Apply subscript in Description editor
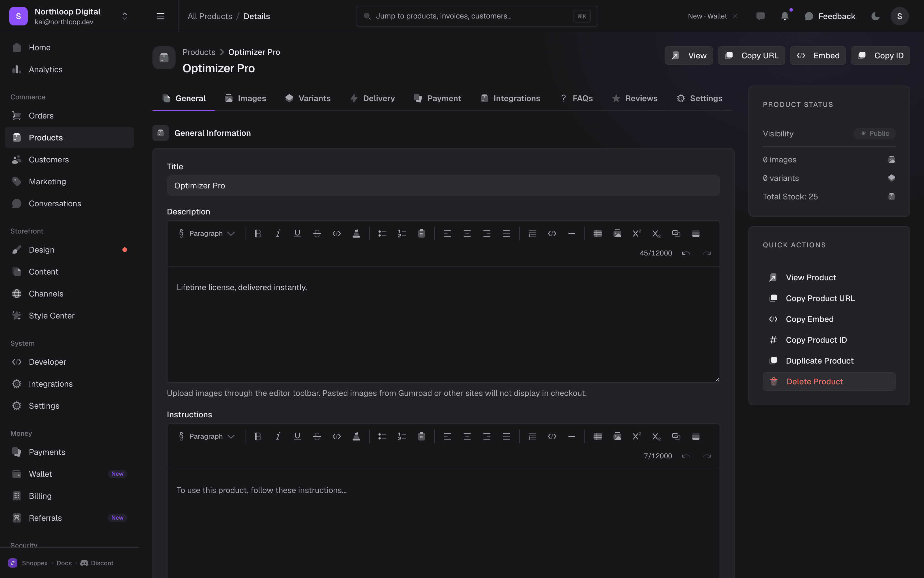This screenshot has height=578, width=924. click(x=656, y=234)
